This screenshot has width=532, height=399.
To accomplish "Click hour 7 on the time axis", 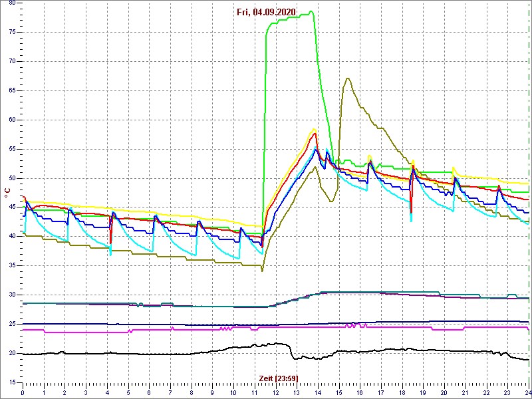I will pos(170,393).
